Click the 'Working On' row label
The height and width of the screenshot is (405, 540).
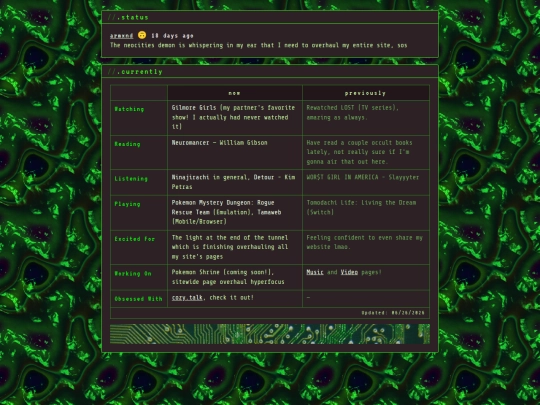click(133, 273)
